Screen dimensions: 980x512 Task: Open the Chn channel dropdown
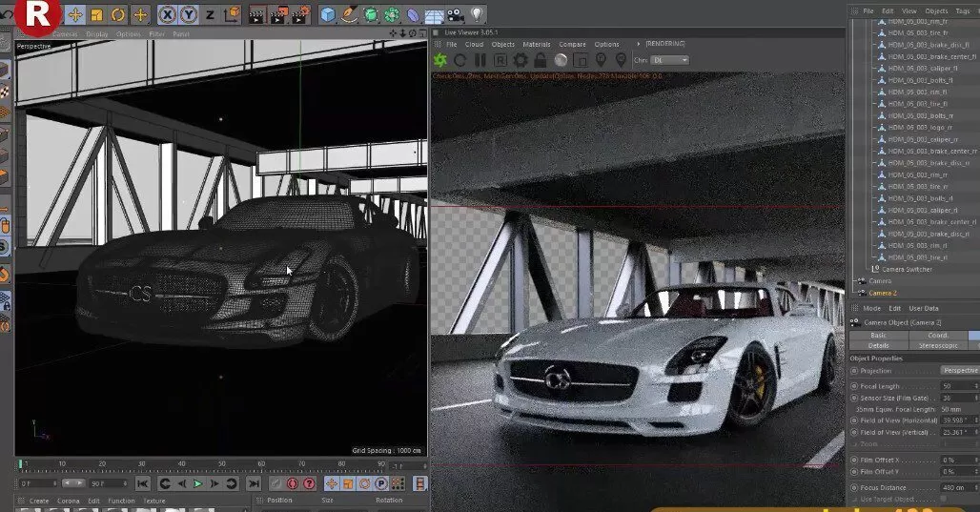pos(670,60)
